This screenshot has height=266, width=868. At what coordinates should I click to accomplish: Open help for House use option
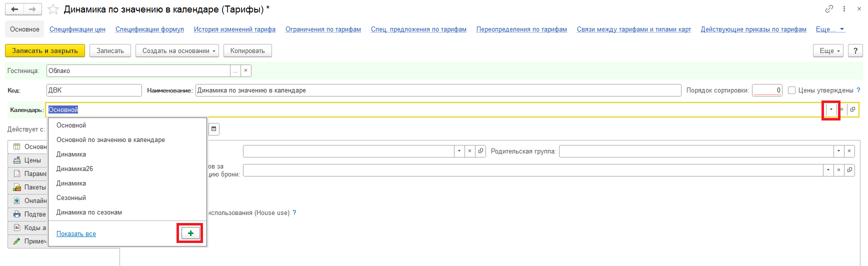click(x=294, y=213)
